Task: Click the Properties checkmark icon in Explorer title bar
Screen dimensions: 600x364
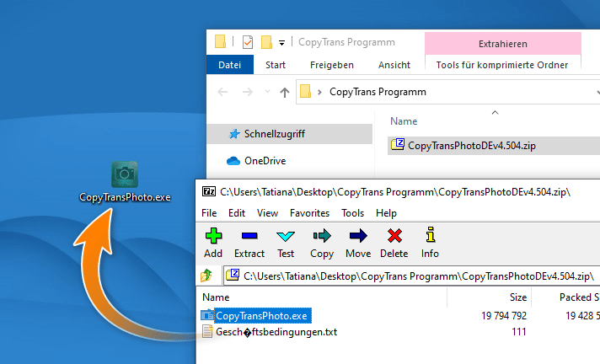Action: pos(248,42)
